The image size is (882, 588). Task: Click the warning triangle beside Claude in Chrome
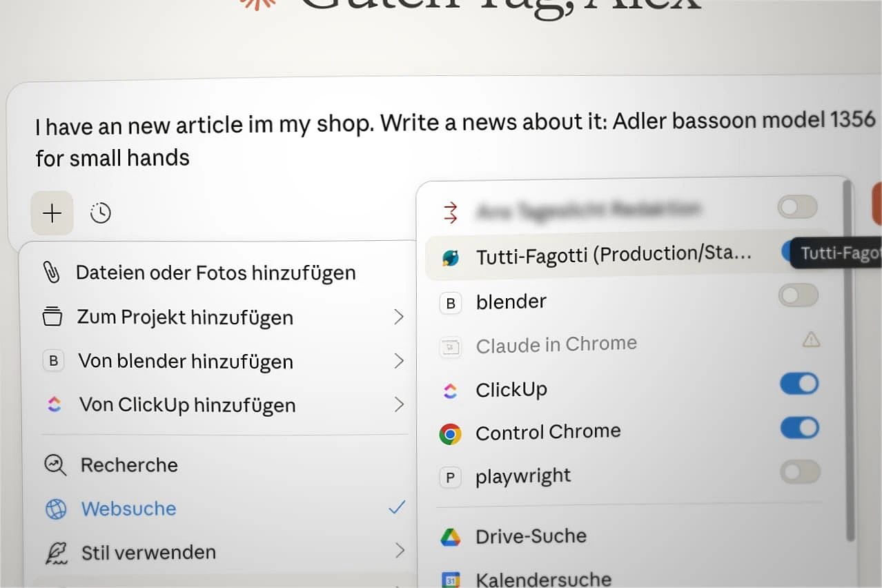click(x=811, y=339)
